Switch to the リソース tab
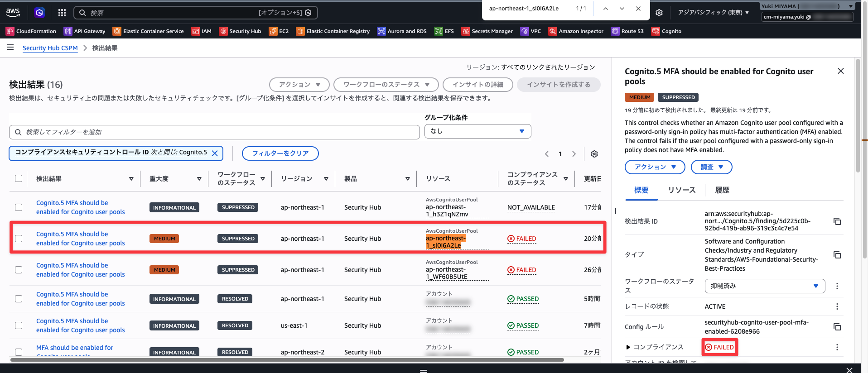 [681, 190]
